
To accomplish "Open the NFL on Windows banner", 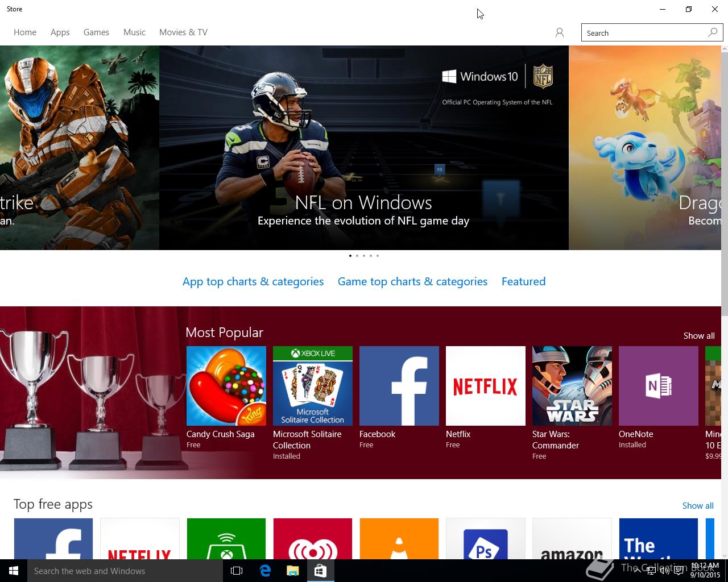I will [x=364, y=148].
